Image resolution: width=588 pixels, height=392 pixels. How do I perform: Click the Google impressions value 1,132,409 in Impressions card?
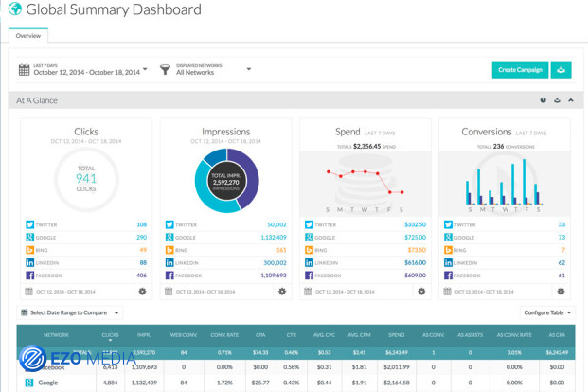[274, 238]
